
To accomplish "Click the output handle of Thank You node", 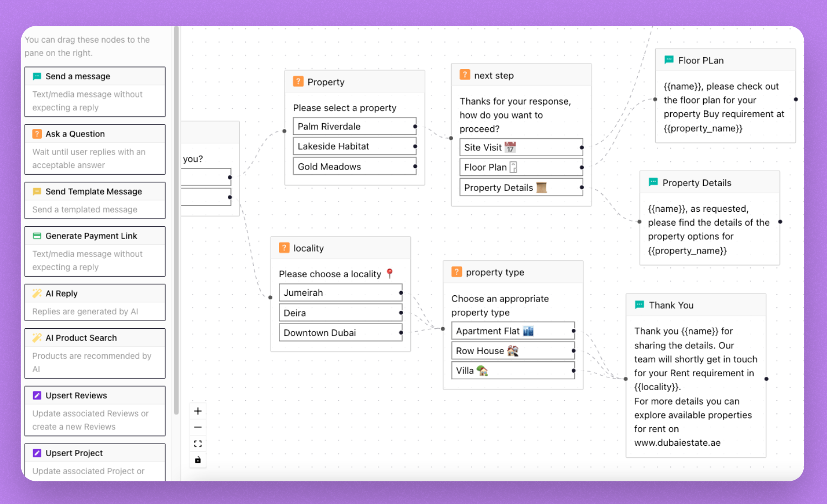I will pyautogui.click(x=767, y=379).
